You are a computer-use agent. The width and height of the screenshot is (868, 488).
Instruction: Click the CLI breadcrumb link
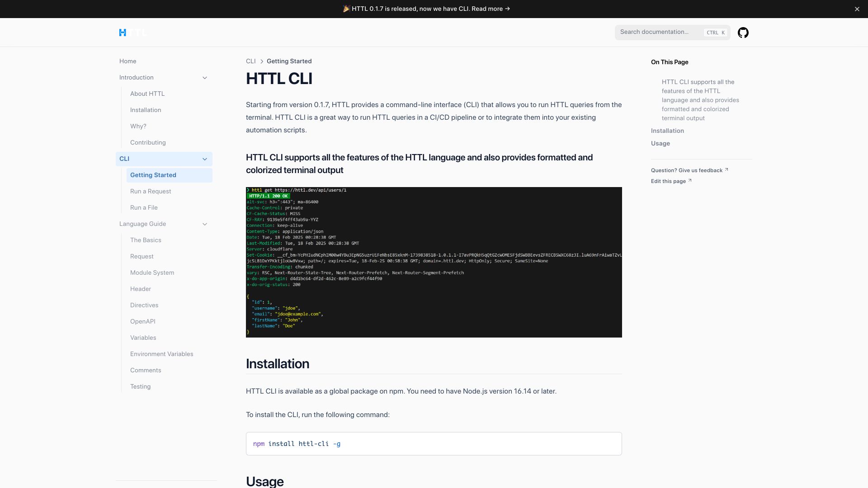[251, 61]
